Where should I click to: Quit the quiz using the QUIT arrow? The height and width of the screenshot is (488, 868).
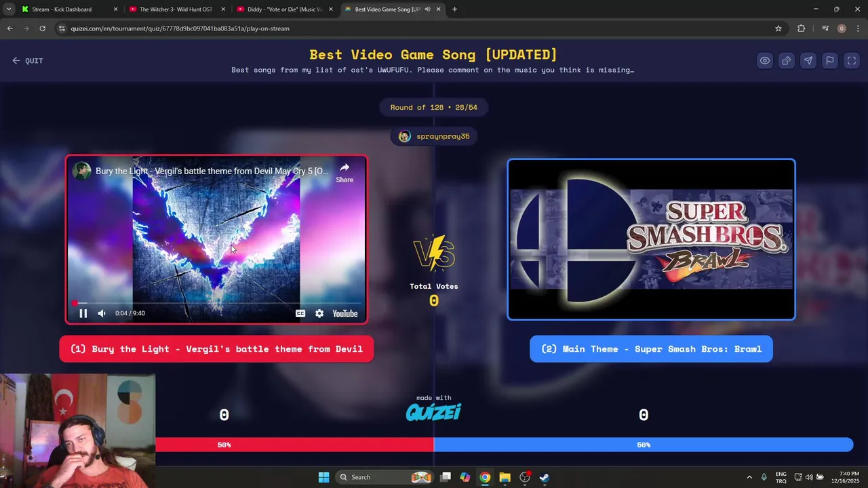click(x=27, y=60)
